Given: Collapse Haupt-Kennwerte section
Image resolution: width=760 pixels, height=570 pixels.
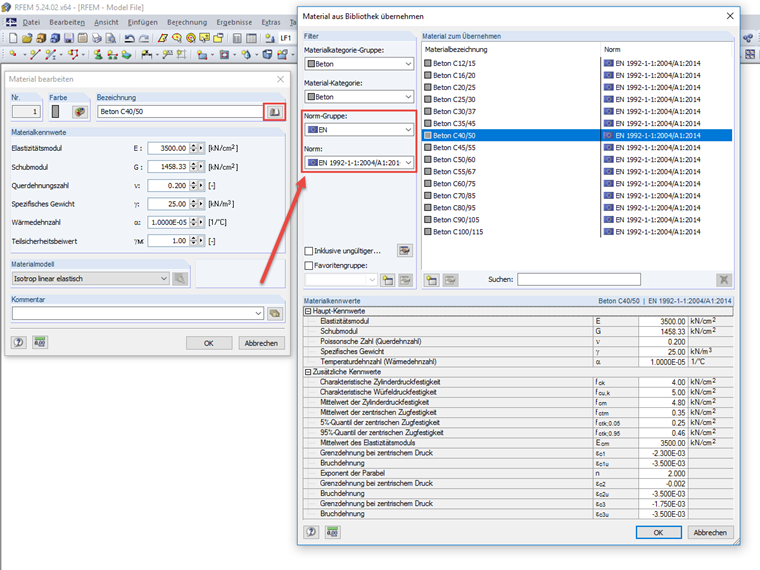Looking at the screenshot, I should click(x=308, y=311).
